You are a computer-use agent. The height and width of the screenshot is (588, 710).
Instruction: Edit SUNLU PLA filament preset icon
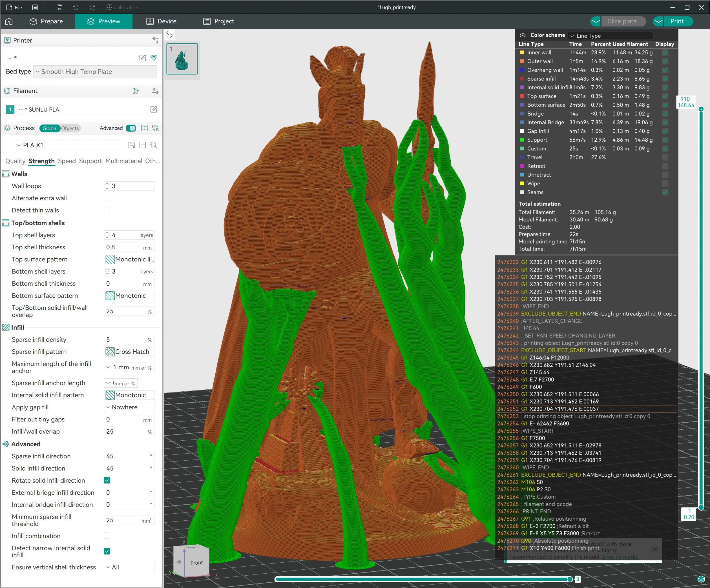(154, 110)
